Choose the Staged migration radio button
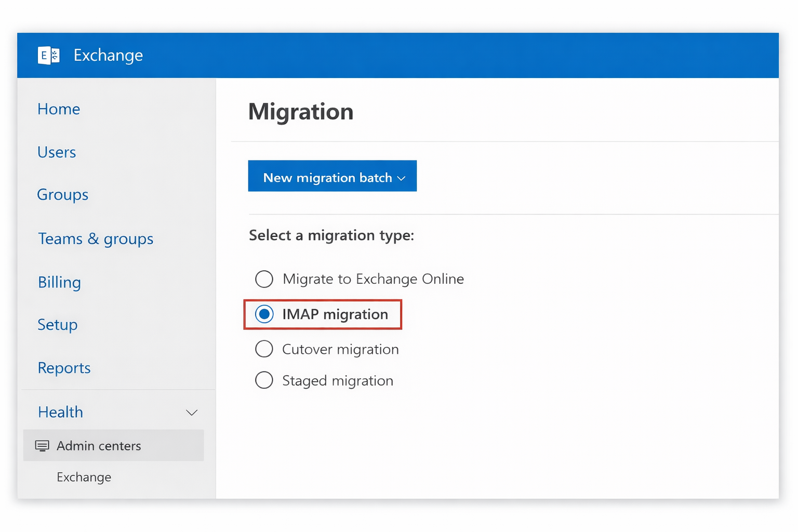Screen dimensions: 798x532 [x=264, y=380]
